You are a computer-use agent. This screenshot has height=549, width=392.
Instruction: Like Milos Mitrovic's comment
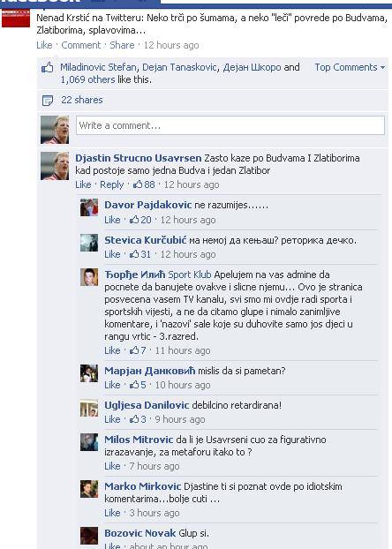tap(112, 466)
